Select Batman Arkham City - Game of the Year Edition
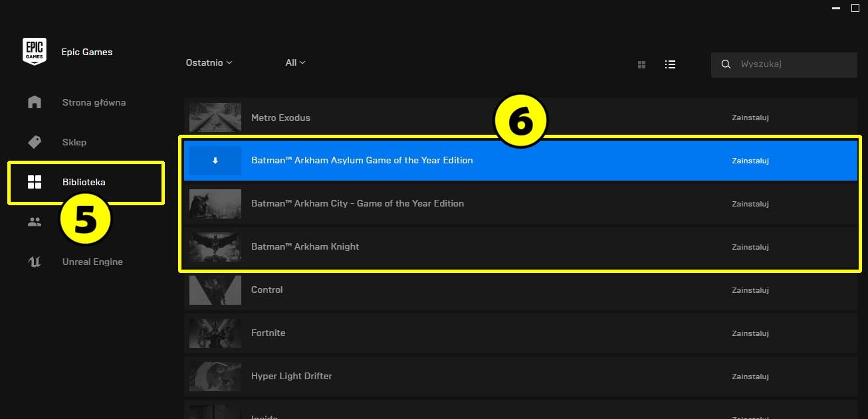 click(x=358, y=203)
